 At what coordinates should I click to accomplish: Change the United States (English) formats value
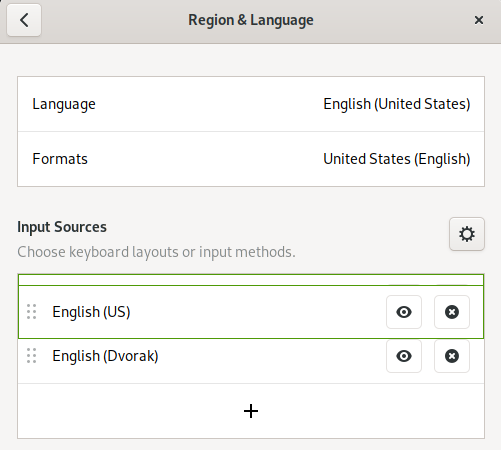point(397,159)
